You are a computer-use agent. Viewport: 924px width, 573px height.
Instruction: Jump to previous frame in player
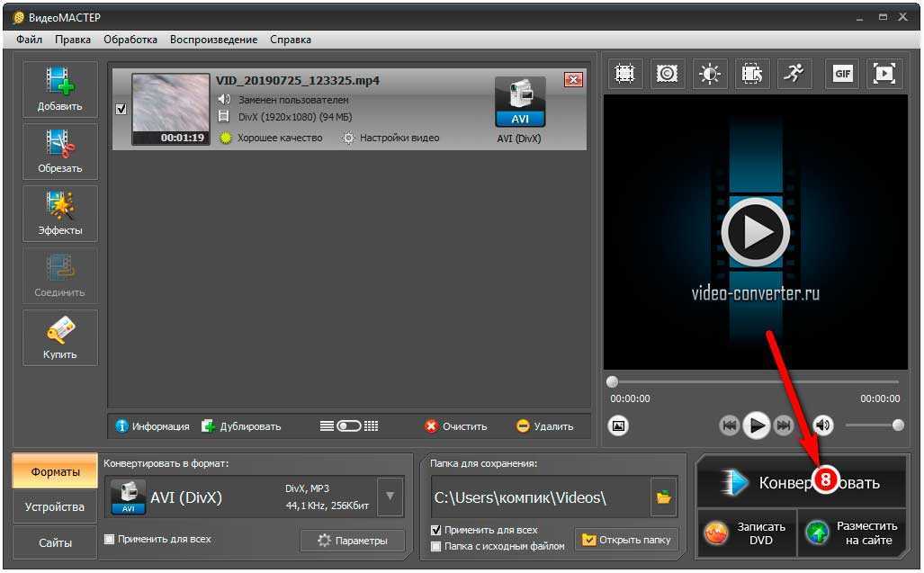click(730, 425)
